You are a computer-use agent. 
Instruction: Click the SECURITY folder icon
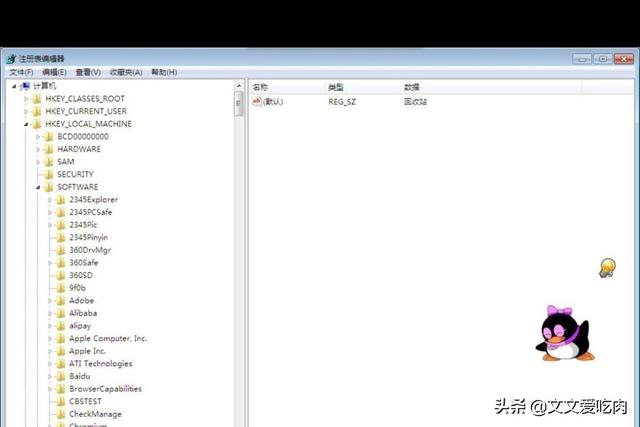pyautogui.click(x=49, y=175)
